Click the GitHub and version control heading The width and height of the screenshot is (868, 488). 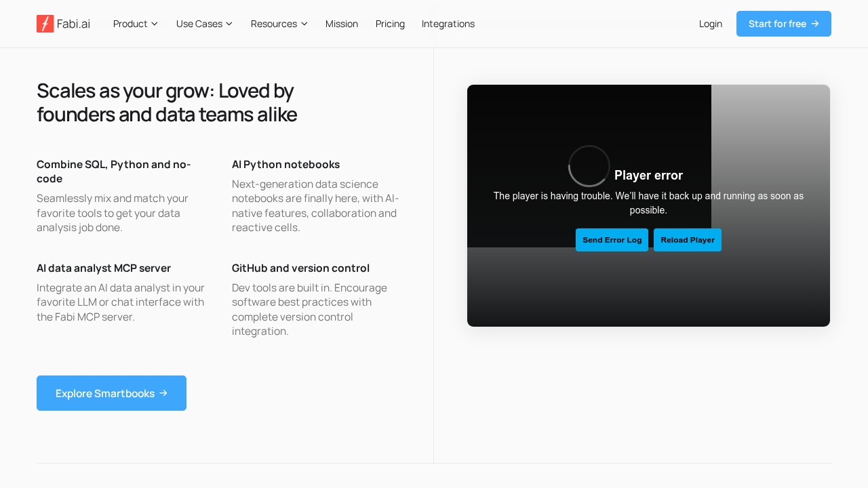pyautogui.click(x=300, y=268)
